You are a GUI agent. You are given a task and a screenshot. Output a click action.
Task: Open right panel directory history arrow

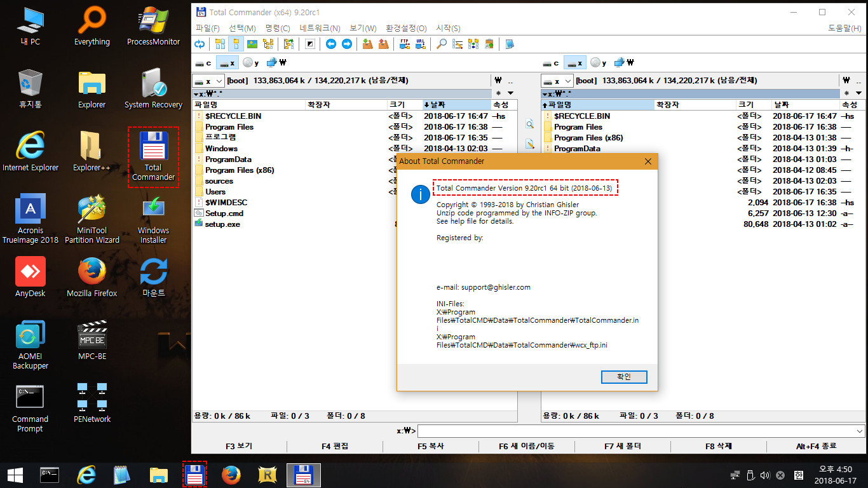(860, 93)
